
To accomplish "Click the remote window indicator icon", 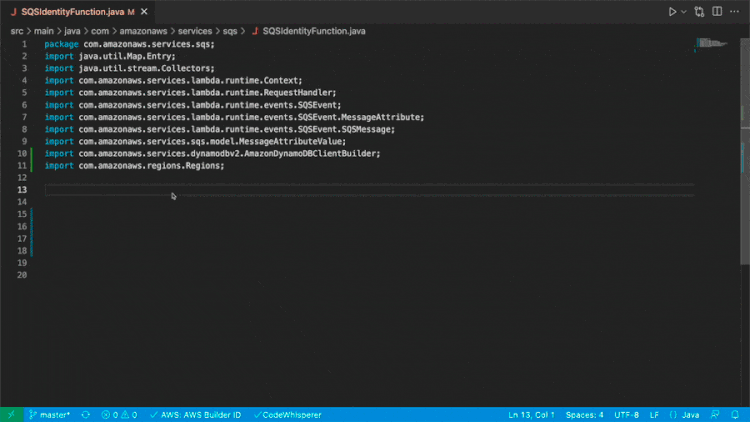I will coord(11,415).
